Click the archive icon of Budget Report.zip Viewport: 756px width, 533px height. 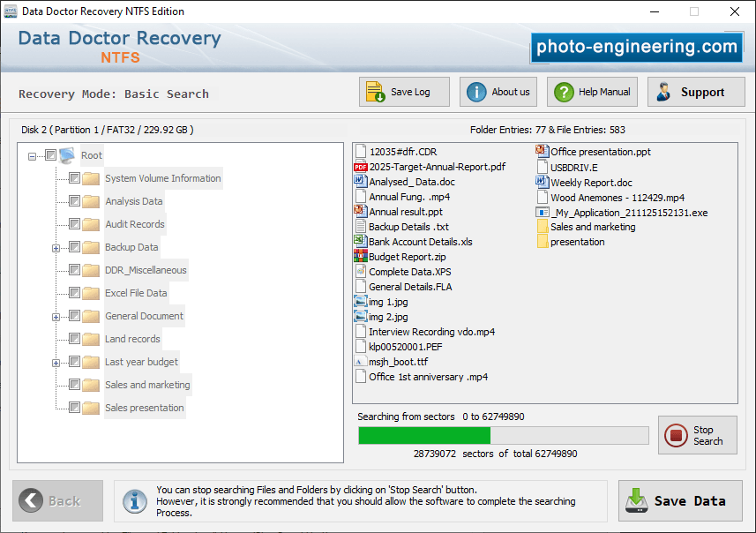pyautogui.click(x=360, y=256)
